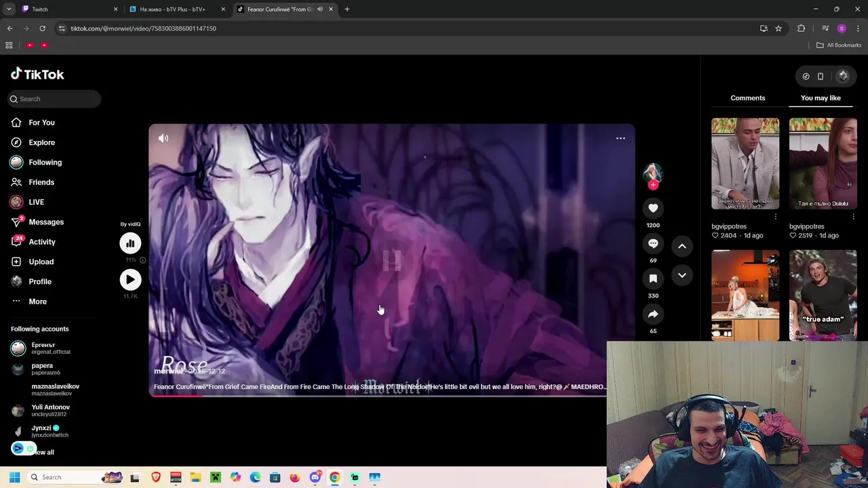Open the morwiel author name link

click(168, 371)
